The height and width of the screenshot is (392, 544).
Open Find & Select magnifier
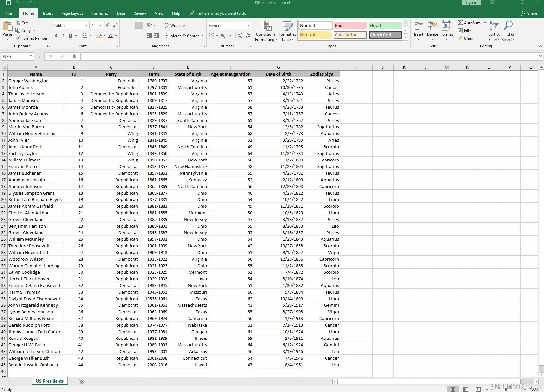click(x=508, y=31)
